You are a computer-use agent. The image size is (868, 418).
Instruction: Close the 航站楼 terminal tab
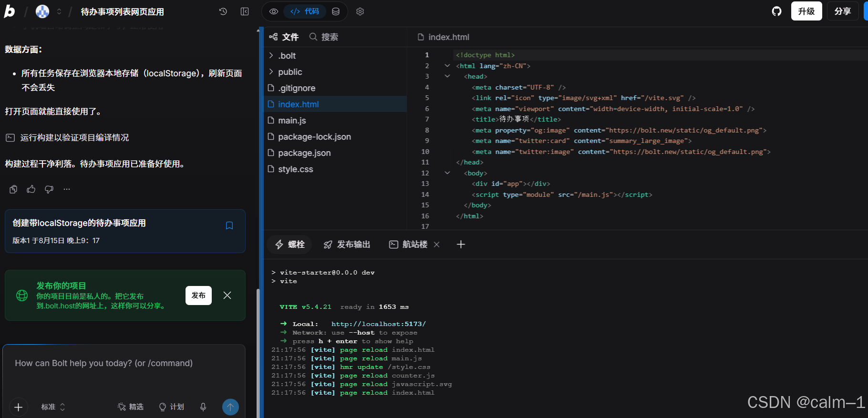coord(436,245)
